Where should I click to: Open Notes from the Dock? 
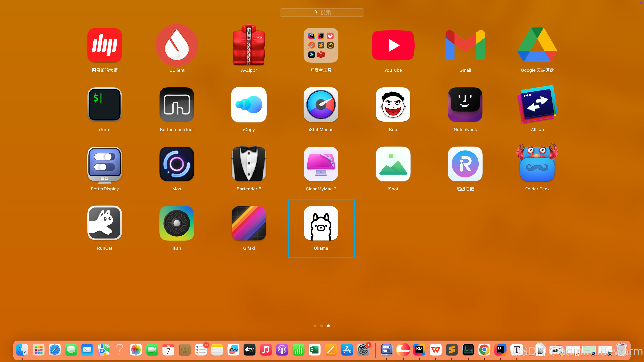(x=217, y=350)
